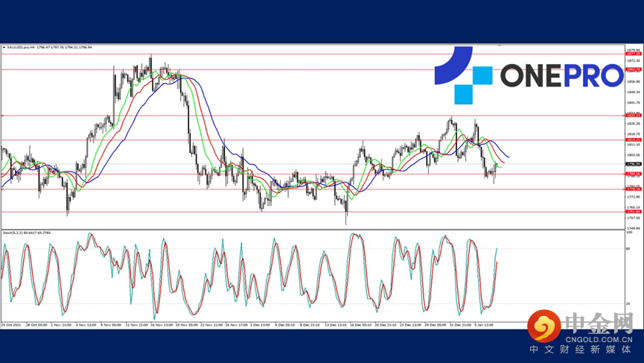Click the 1826.30 price axis label
The width and height of the screenshot is (644, 363).
pyautogui.click(x=634, y=123)
